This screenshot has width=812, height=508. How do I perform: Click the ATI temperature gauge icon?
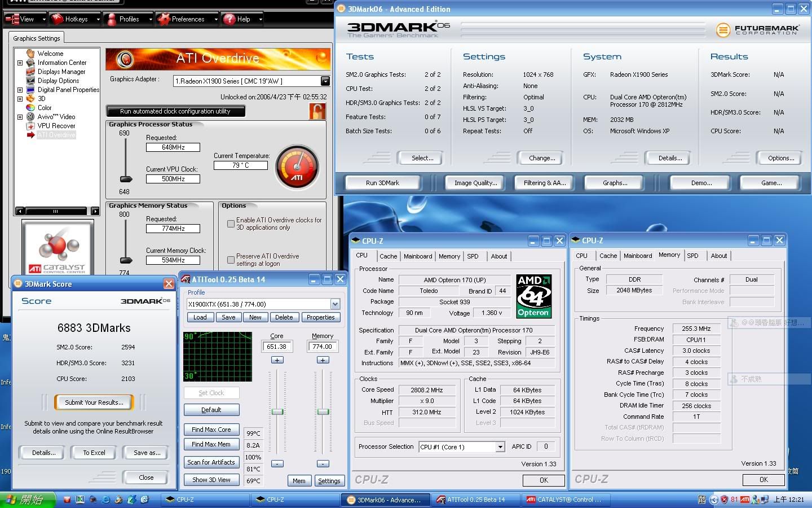[297, 167]
